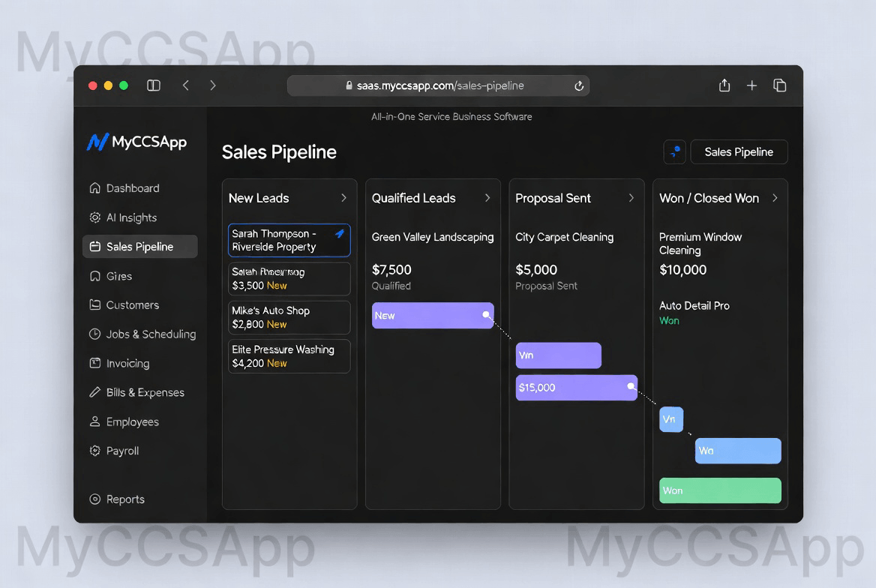Open a new tab with the plus icon
This screenshot has height=588, width=876.
[752, 85]
